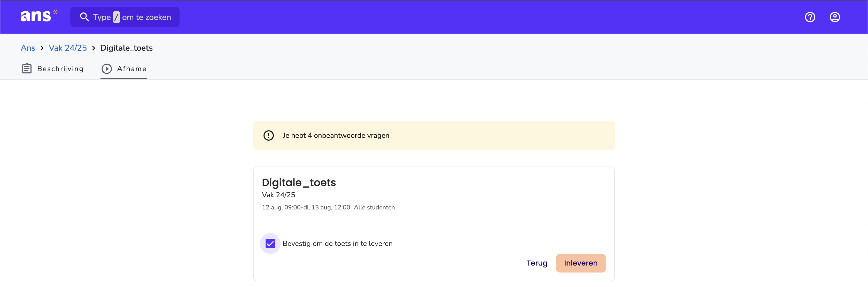This screenshot has height=287, width=868.
Task: Click the Digitale_toets breadcrumb text
Action: (x=126, y=48)
